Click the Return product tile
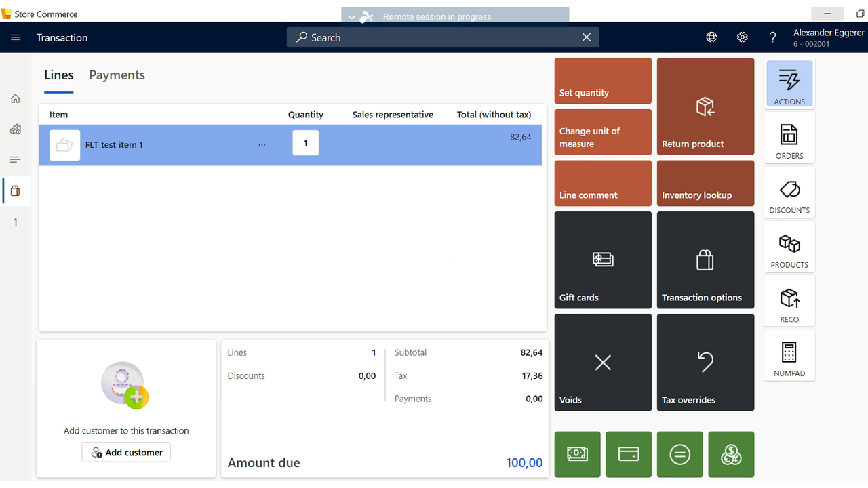The height and width of the screenshot is (488, 868). coord(705,106)
